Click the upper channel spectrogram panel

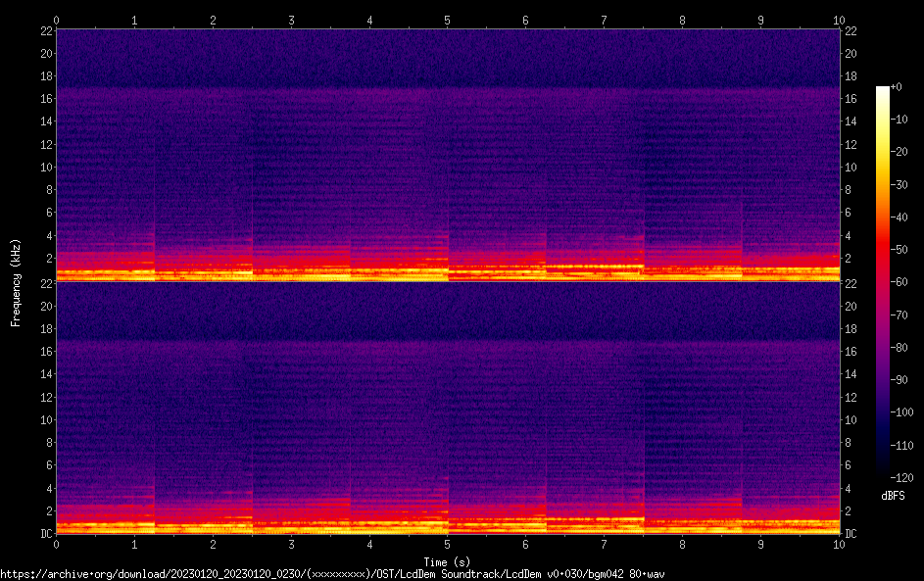(447, 155)
